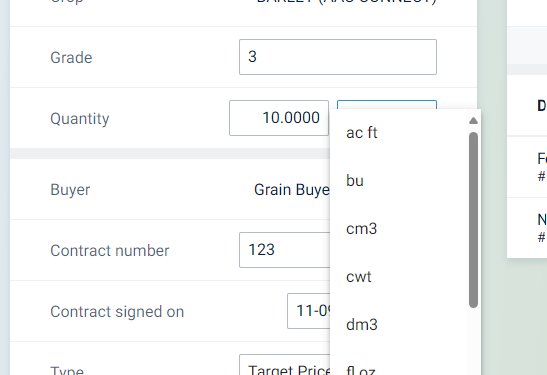This screenshot has height=375, width=547.
Task: Click the Grain Buyer value next to Buyer
Action: pyautogui.click(x=292, y=190)
